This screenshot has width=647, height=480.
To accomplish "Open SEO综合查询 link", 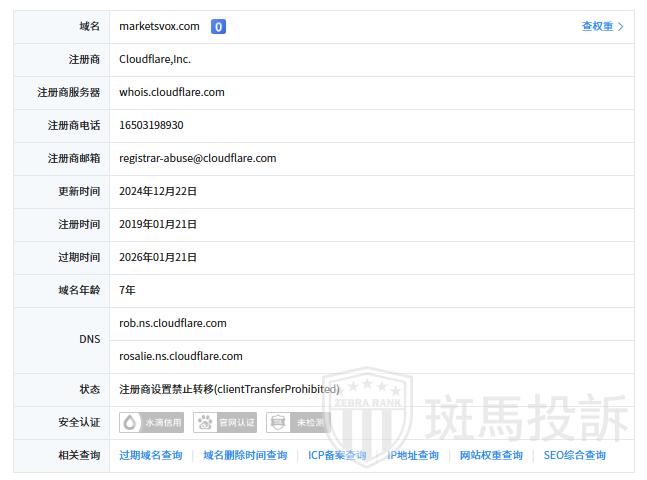I will pyautogui.click(x=575, y=456).
